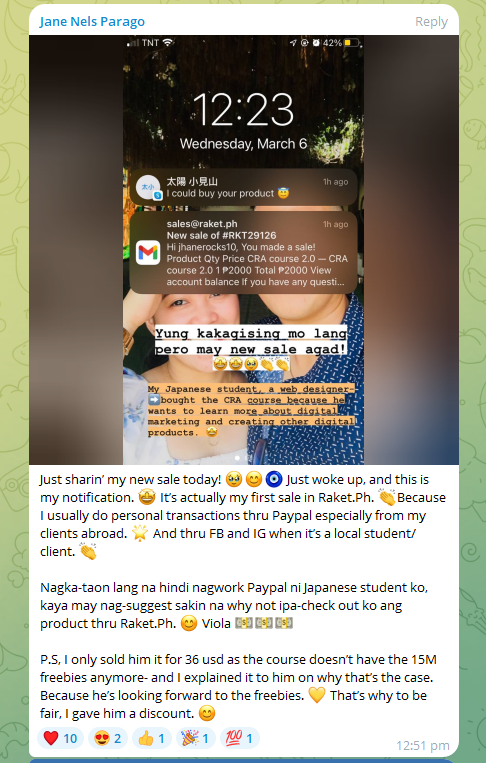Toggle the heart-eyes reaction with 2
This screenshot has height=763, width=486.
(108, 738)
